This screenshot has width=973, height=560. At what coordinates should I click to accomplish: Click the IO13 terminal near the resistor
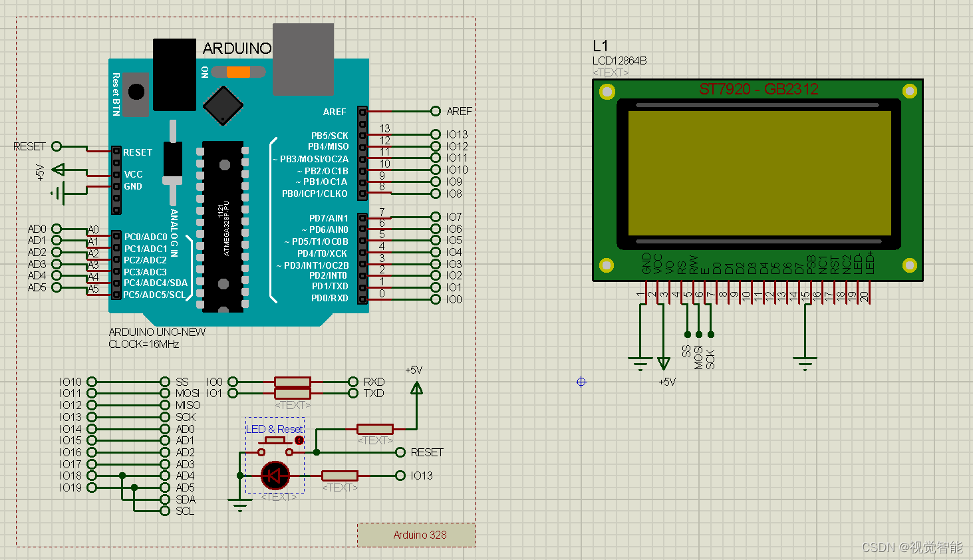pyautogui.click(x=400, y=475)
